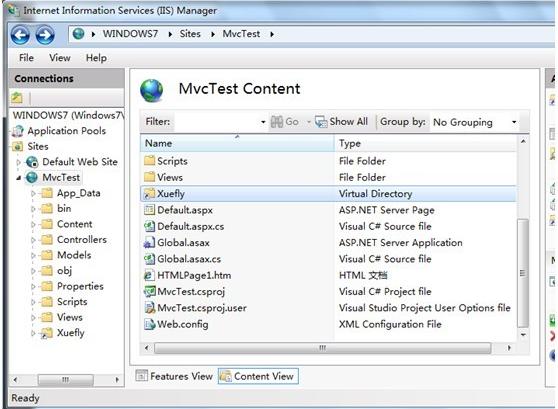Click the MvcTest.csproj project file icon
Viewport: 558px width, 409px height.
(x=149, y=292)
